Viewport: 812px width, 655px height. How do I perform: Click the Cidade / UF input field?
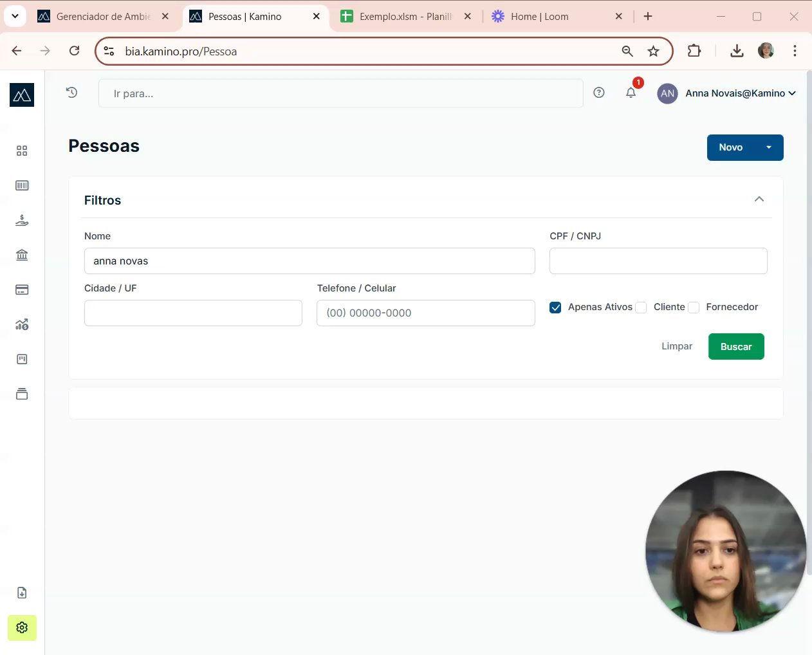[193, 313]
